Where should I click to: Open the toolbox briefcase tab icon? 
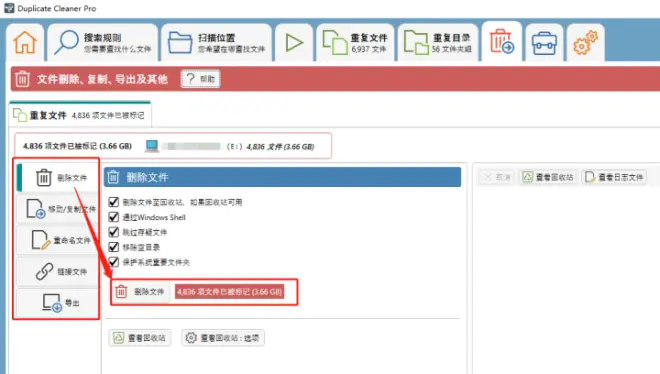coord(544,42)
